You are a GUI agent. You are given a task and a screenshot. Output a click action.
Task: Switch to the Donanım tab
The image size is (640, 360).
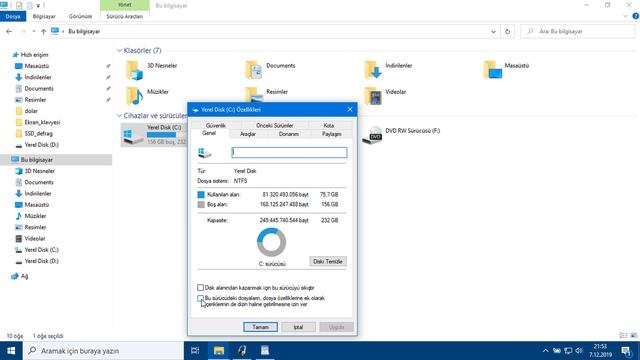tap(289, 134)
